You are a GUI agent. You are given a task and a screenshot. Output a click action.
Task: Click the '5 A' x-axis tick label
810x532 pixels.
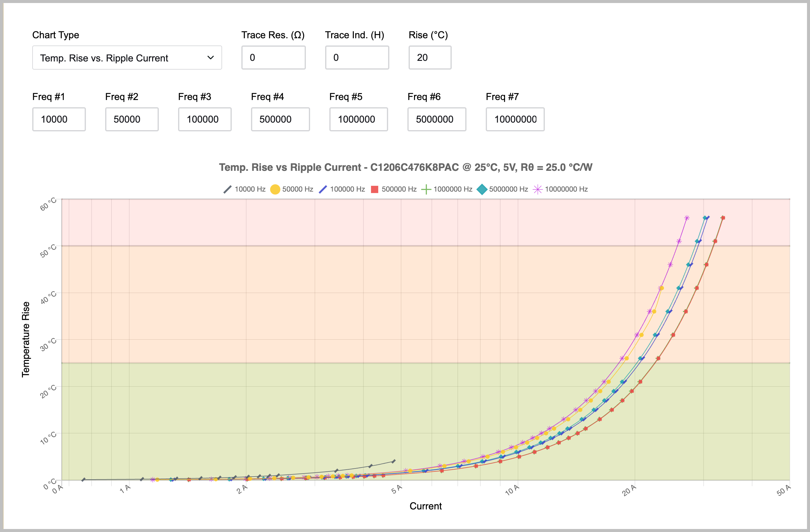click(x=397, y=490)
